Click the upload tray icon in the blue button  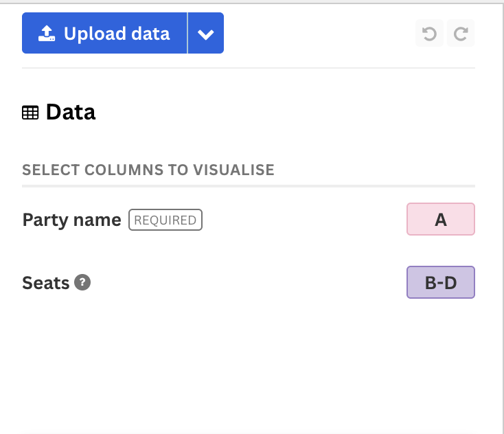(x=47, y=34)
